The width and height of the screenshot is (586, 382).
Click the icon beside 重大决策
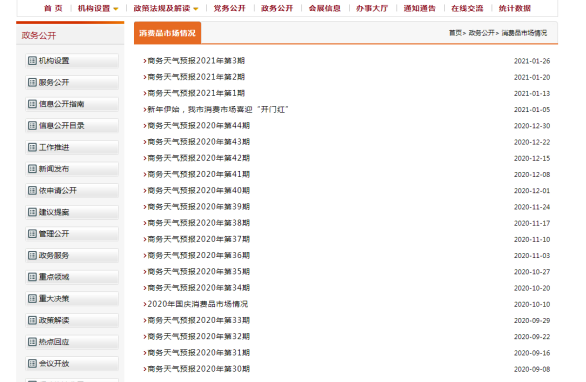[x=33, y=299]
